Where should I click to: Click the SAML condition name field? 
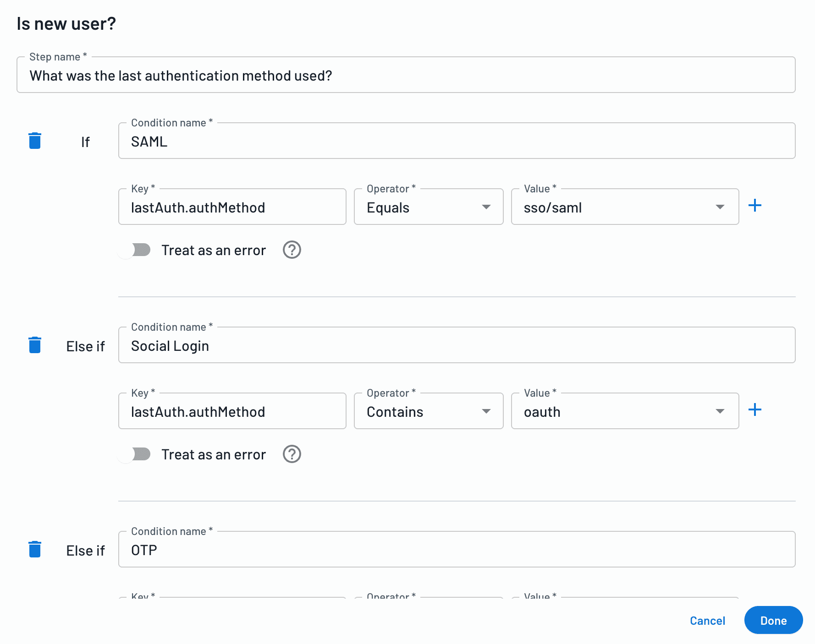click(x=456, y=141)
